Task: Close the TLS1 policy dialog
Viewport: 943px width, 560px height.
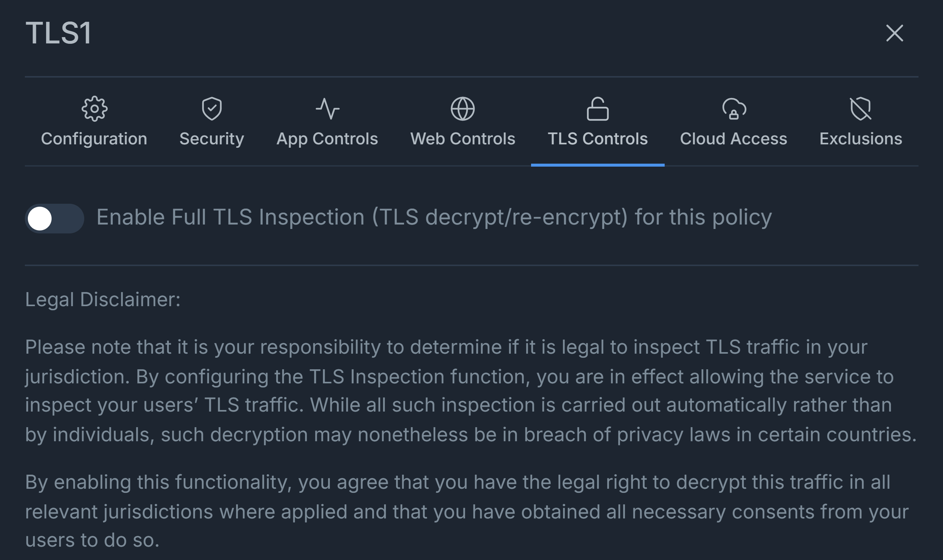Action: coord(894,33)
